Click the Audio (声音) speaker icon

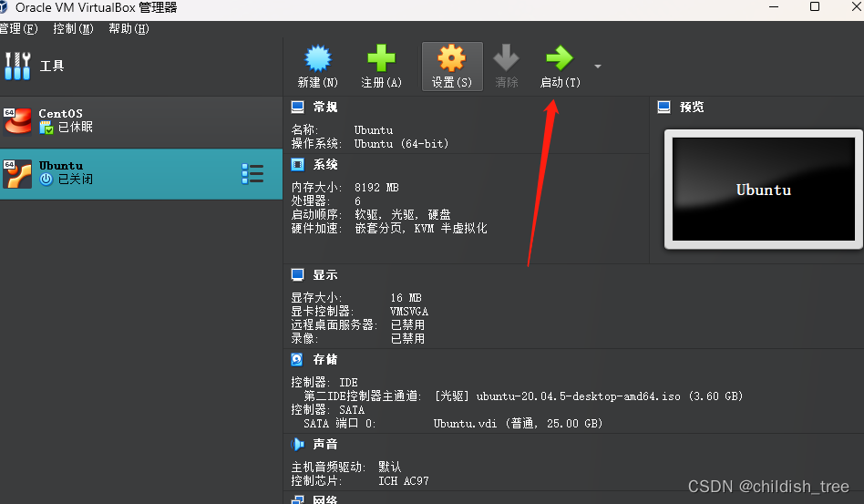[x=297, y=444]
